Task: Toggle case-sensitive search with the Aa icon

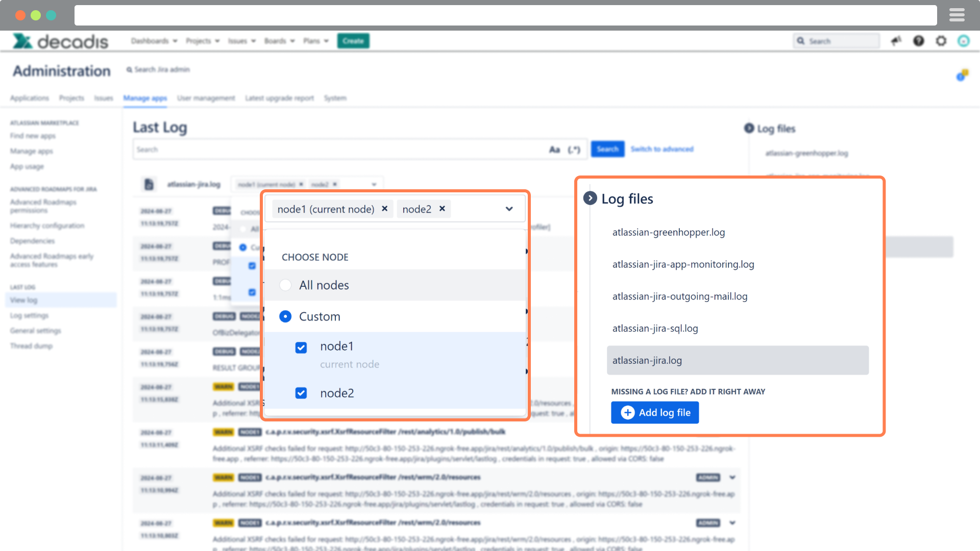Action: pos(554,149)
